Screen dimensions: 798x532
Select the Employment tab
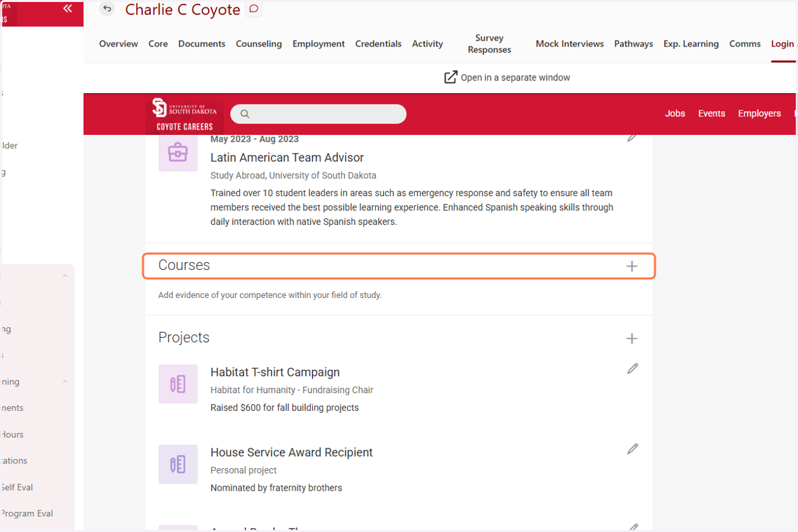pyautogui.click(x=319, y=44)
